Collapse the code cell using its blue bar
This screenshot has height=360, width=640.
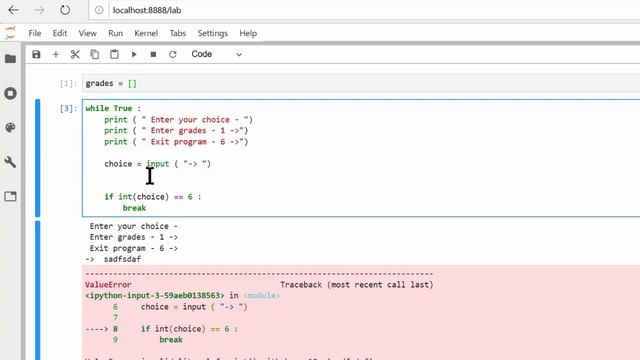[x=38, y=158]
